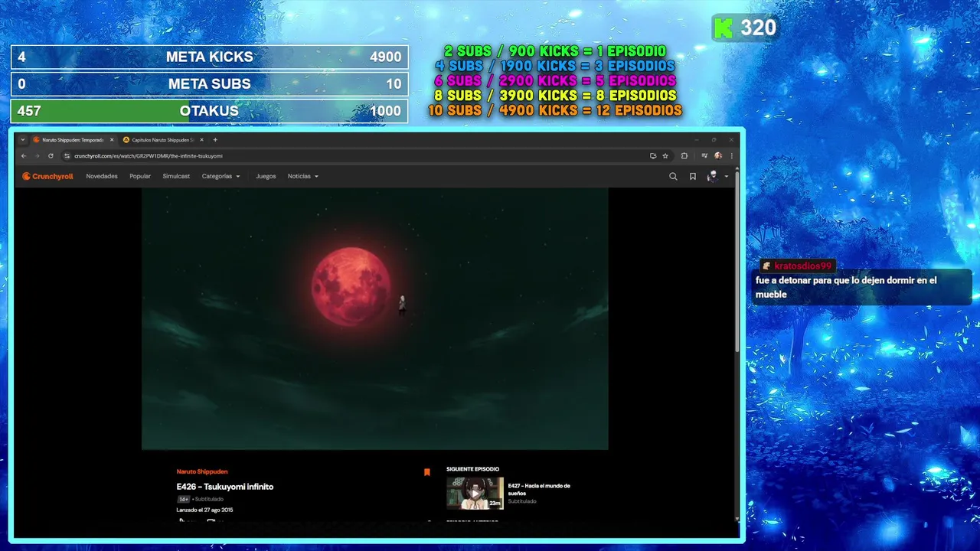Close the Capitulos Naruto Shippuden tab
980x551 pixels.
202,140
